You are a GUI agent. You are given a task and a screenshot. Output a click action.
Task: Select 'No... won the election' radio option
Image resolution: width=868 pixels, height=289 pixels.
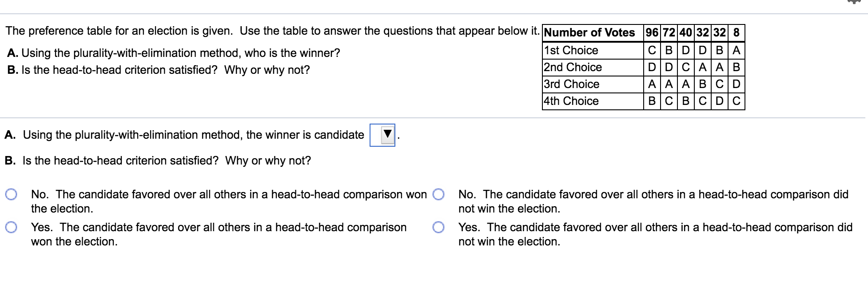point(12,194)
